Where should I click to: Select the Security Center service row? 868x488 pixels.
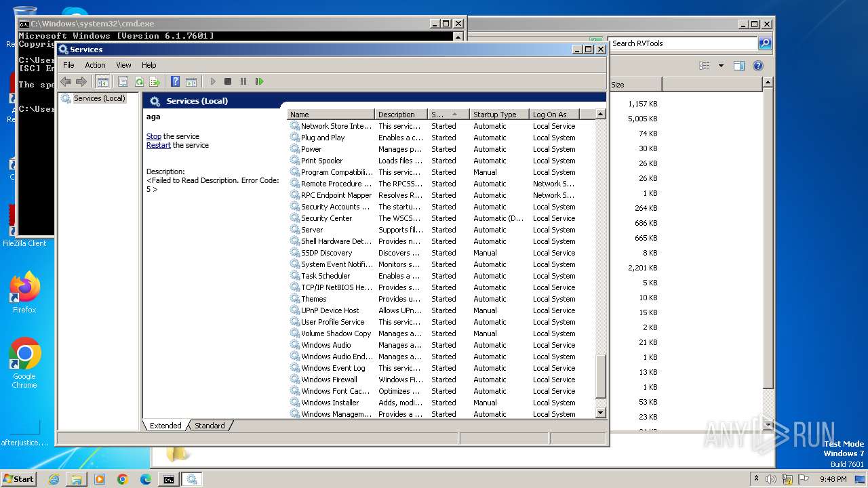[441, 218]
